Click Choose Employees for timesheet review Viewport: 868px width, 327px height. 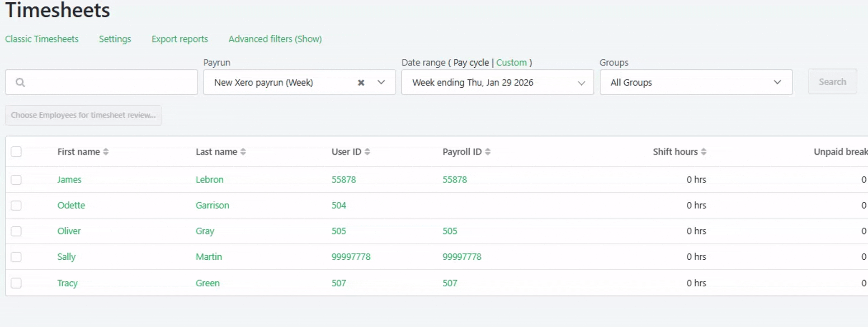pyautogui.click(x=83, y=115)
